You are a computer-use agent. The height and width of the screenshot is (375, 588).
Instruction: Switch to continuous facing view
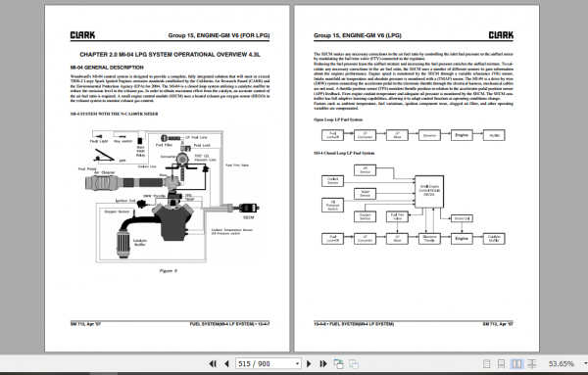point(532,364)
